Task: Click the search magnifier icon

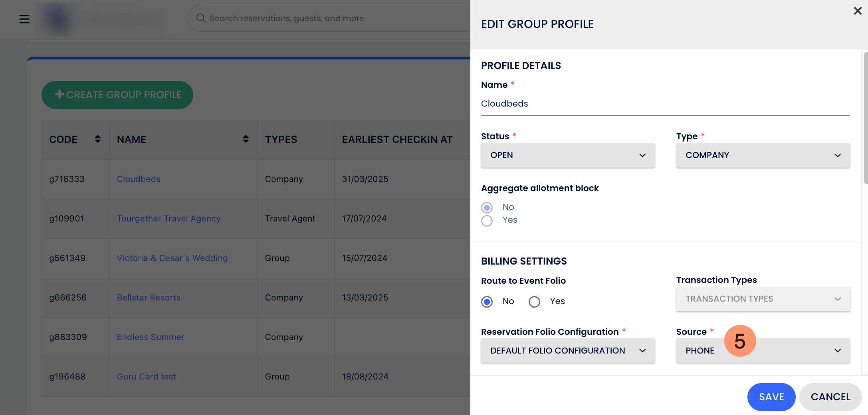Action: click(x=201, y=18)
